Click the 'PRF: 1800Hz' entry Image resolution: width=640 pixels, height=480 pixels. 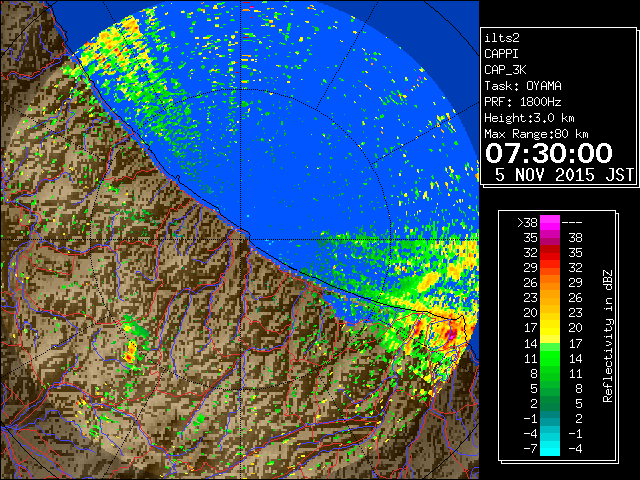[523, 102]
